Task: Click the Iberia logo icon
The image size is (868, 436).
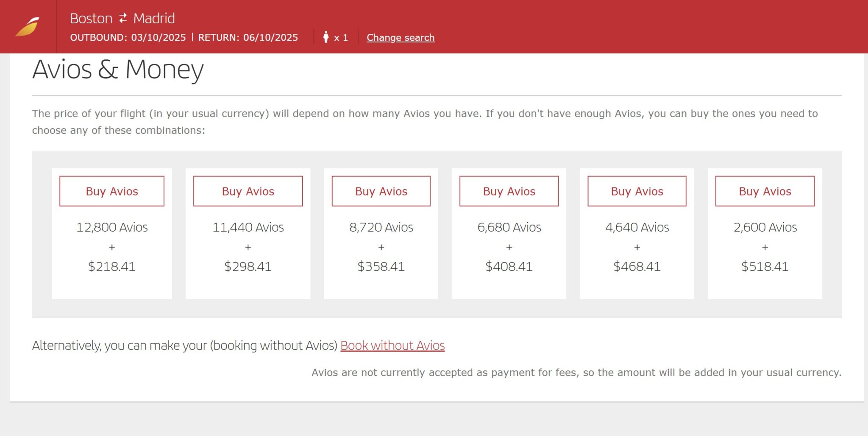Action: point(28,27)
